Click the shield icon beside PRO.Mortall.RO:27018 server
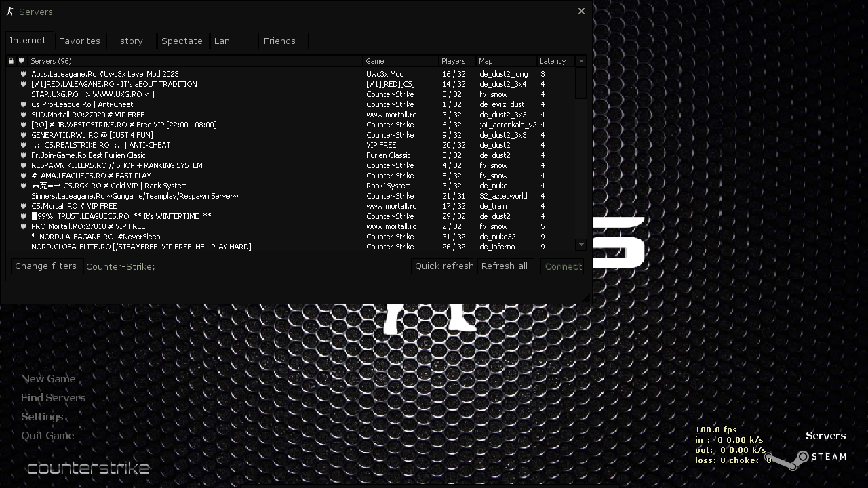This screenshot has width=868, height=488. coord(23,226)
